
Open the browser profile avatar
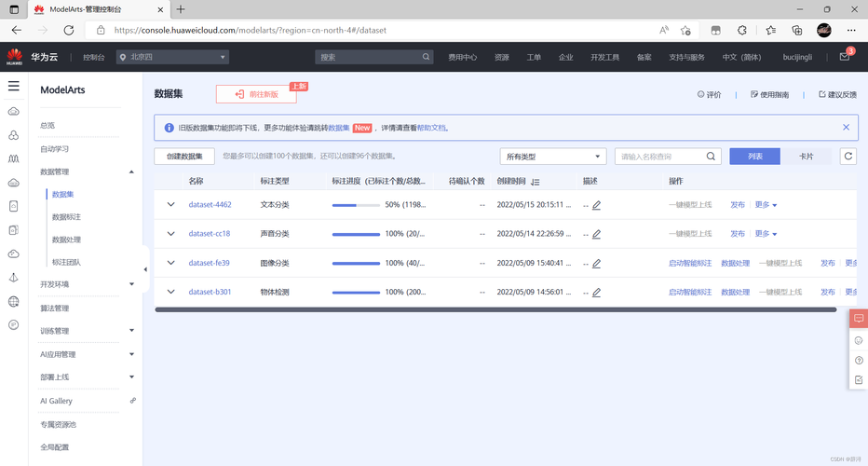click(823, 30)
